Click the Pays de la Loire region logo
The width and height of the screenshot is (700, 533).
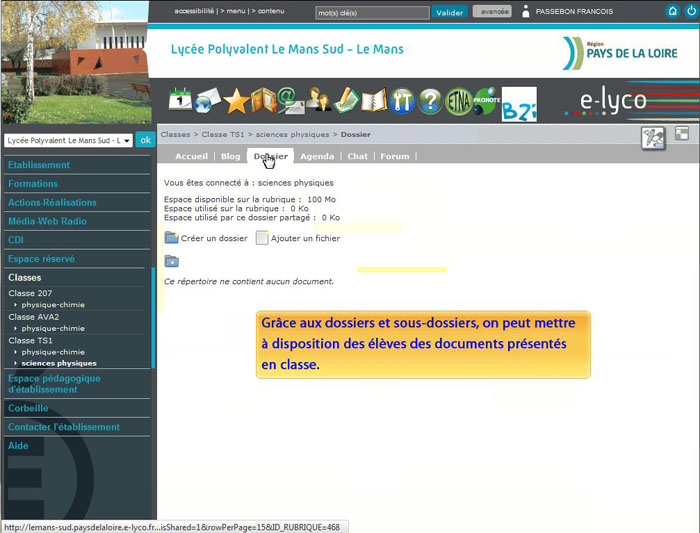[620, 54]
